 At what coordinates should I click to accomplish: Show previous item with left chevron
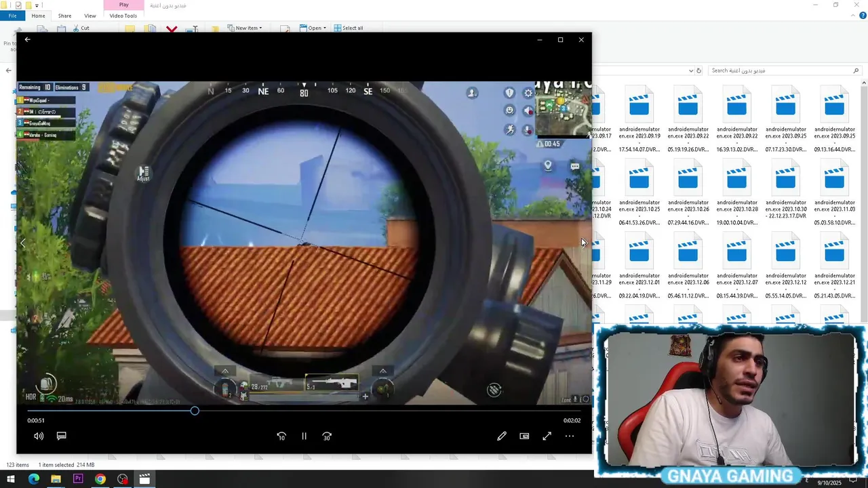[23, 243]
